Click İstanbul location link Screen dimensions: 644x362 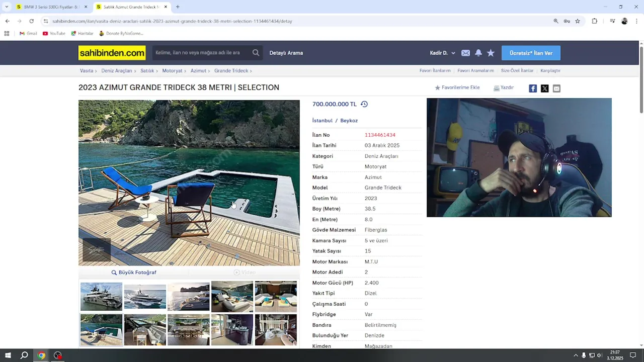click(322, 121)
